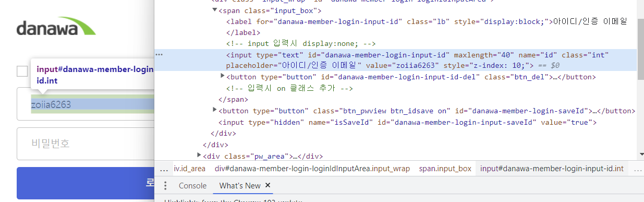Open the drawer three-dot menu
Image resolution: width=644 pixels, height=202 pixels.
point(165,186)
